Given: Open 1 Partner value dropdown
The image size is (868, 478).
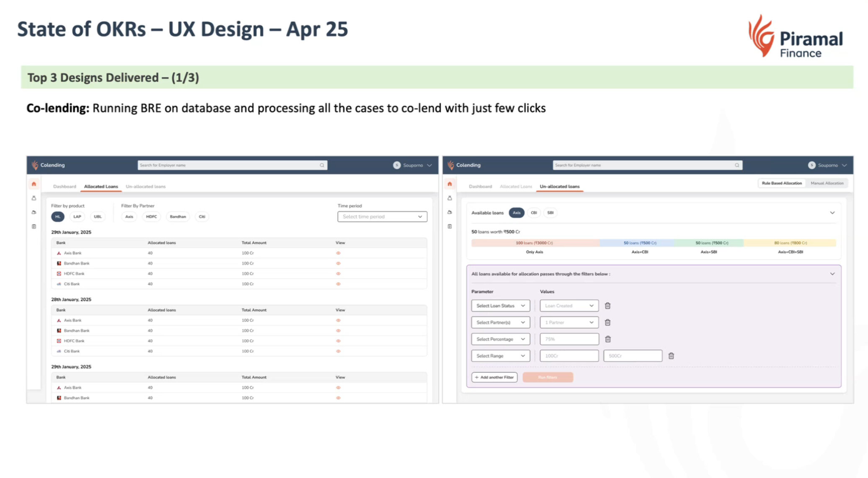Looking at the screenshot, I should click(569, 322).
